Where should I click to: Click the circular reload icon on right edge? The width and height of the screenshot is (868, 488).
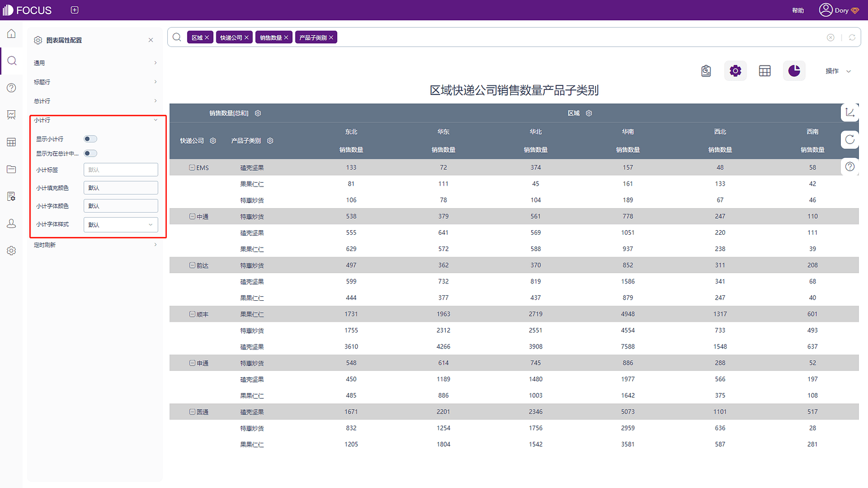point(850,140)
